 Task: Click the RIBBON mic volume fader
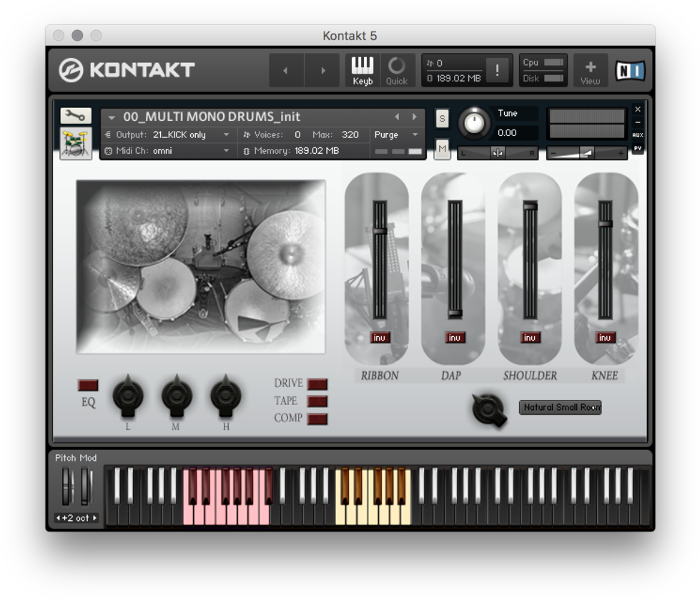click(380, 231)
